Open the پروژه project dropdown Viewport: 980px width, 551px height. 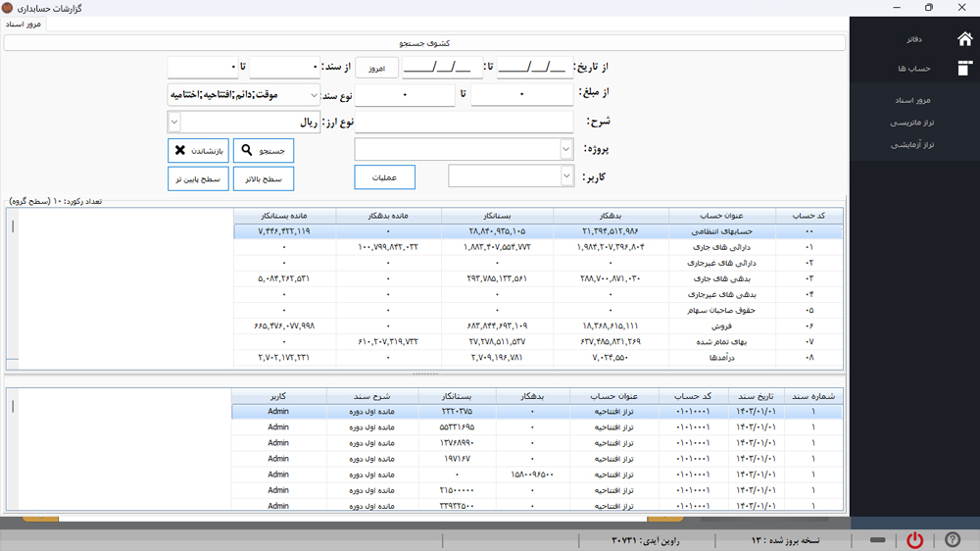566,149
